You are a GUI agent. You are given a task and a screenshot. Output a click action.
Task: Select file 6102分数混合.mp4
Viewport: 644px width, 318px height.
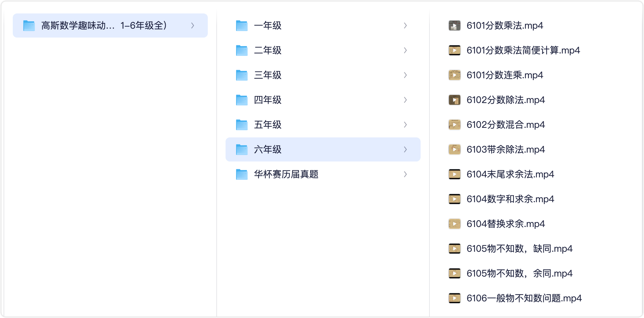506,125
